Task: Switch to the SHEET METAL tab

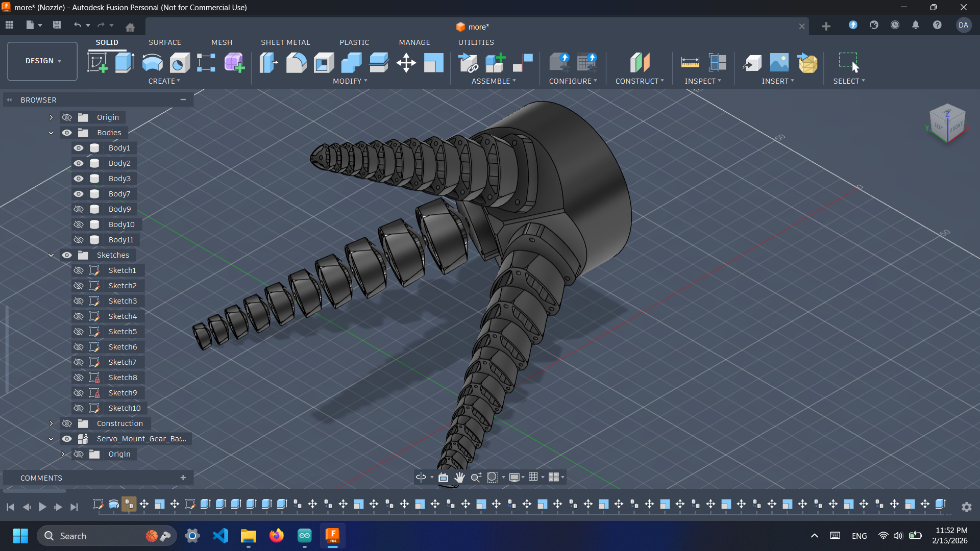Action: [285, 42]
